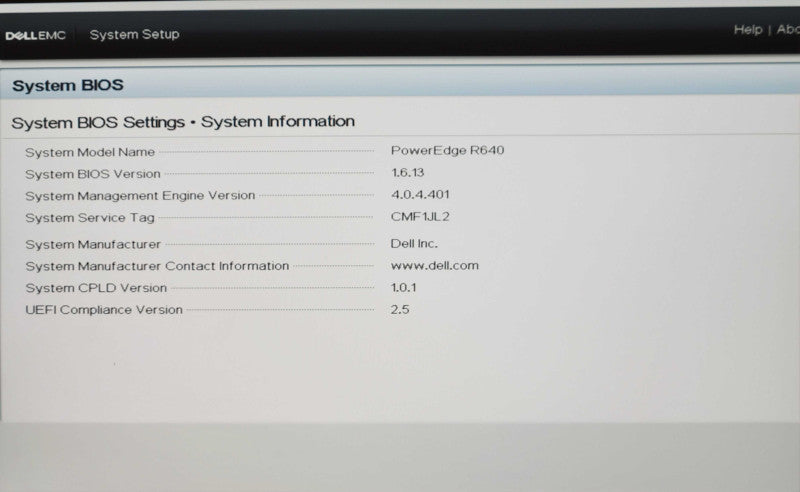Select the UEFI Compliance Version label
The width and height of the screenshot is (800, 492).
tap(104, 310)
